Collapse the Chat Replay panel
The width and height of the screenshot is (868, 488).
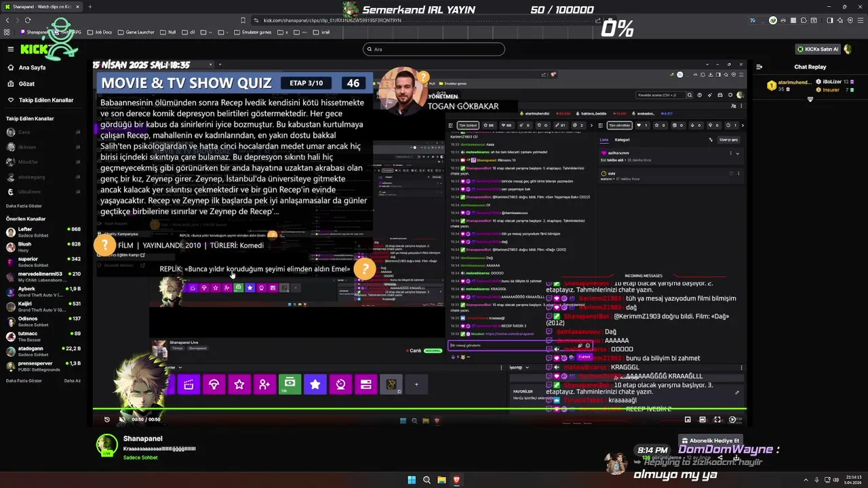[x=759, y=67]
